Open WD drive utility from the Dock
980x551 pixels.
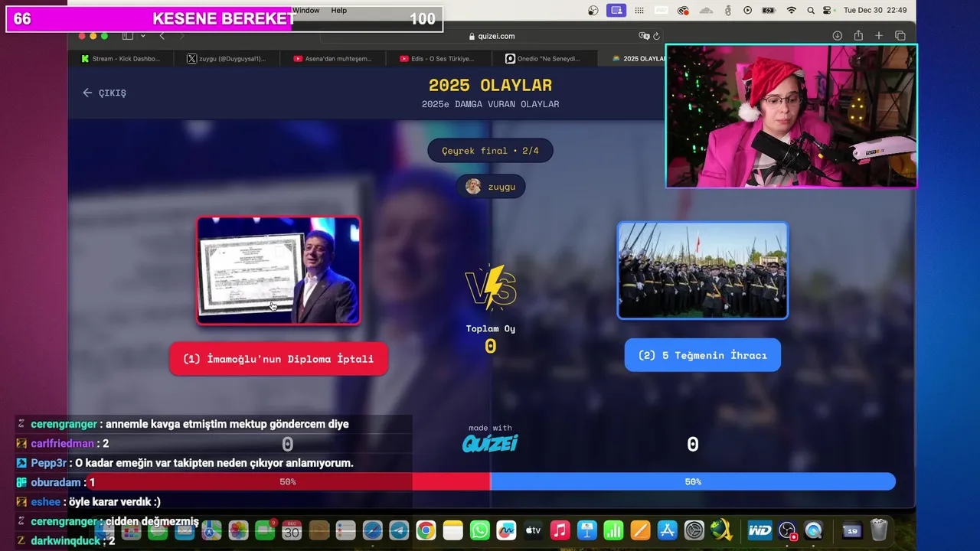point(759,530)
